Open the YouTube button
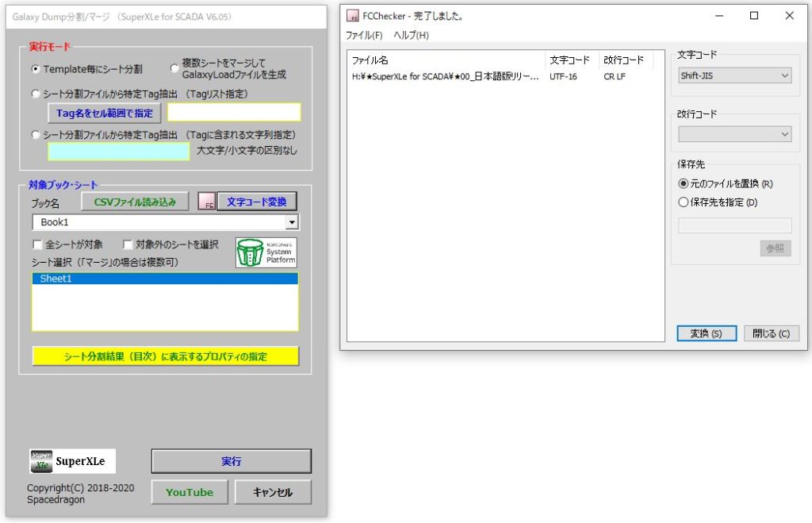The image size is (812, 523). (x=190, y=492)
